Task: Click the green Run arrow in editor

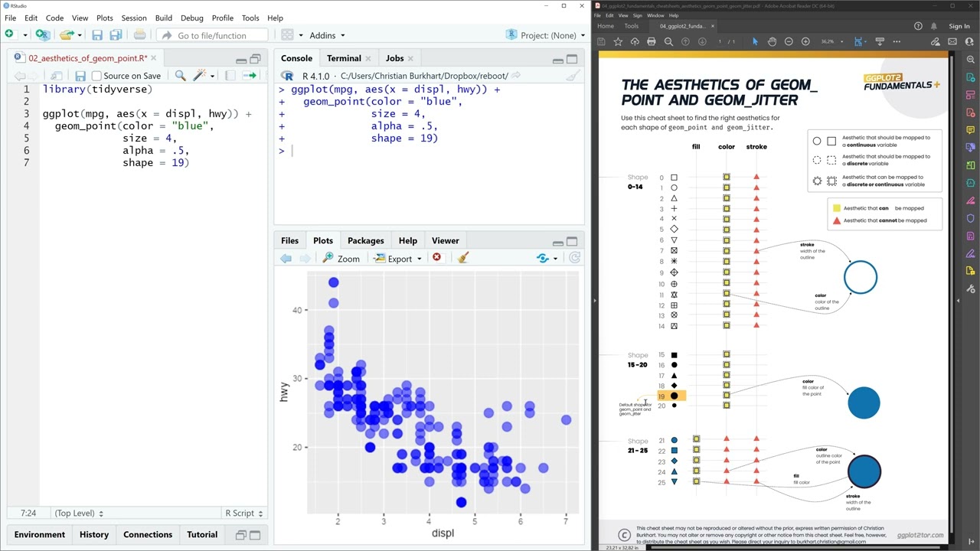Action: click(x=250, y=75)
